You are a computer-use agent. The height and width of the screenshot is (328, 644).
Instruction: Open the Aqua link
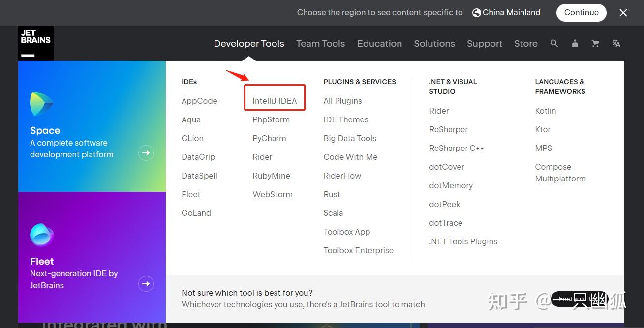coord(191,119)
